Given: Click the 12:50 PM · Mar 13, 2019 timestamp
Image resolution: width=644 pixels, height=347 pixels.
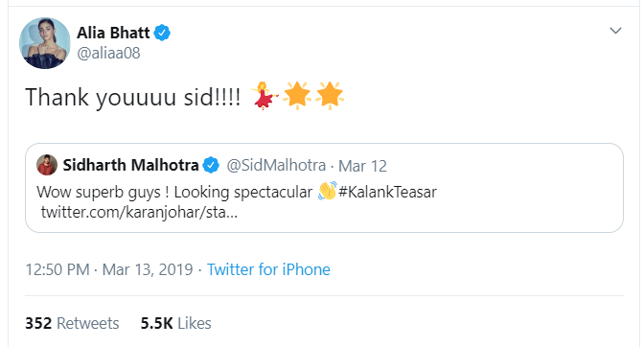Looking at the screenshot, I should pyautogui.click(x=109, y=269).
